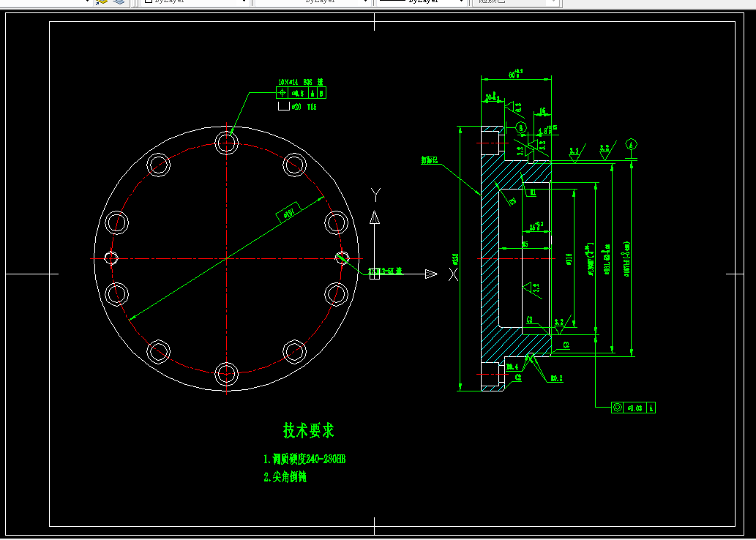
Task: Select the ⌀20 T15 counterbore callout
Action: point(297,107)
